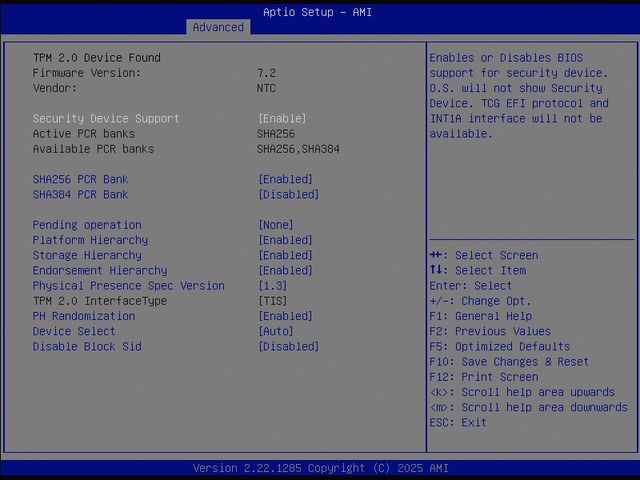Select Security Device Support option
The width and height of the screenshot is (640, 480).
point(106,118)
